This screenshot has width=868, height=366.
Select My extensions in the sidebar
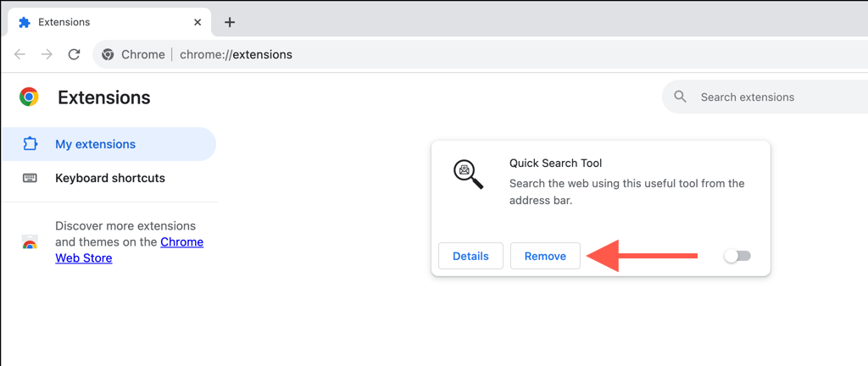[x=95, y=144]
